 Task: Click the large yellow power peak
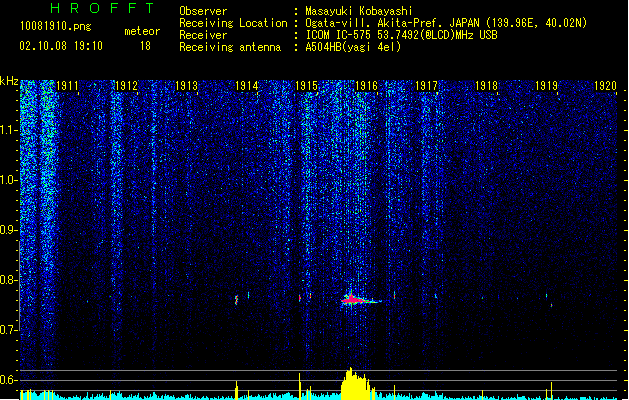tap(356, 384)
